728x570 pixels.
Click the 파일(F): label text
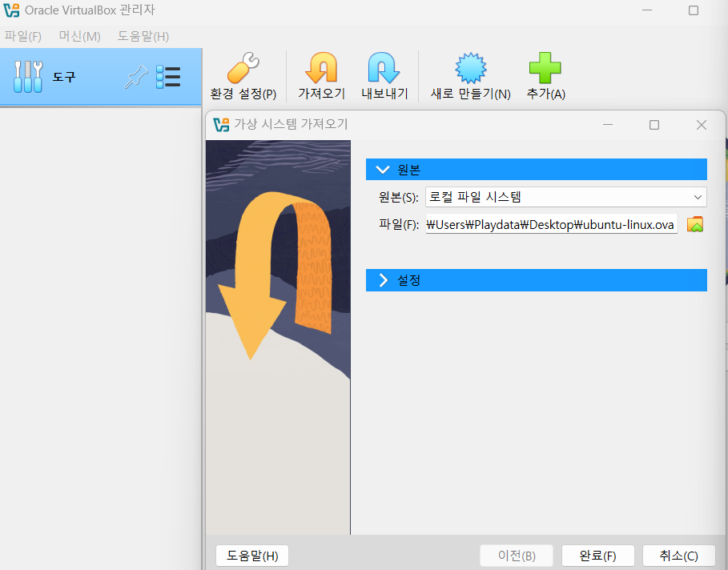point(398,225)
